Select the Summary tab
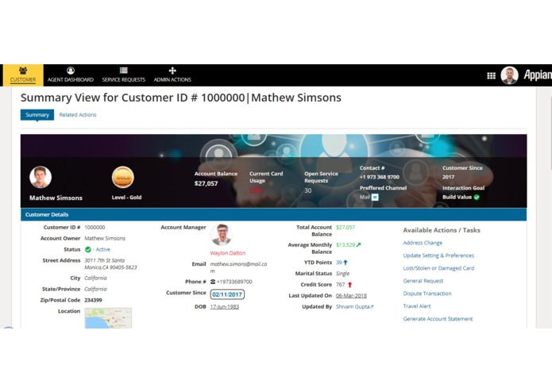Viewport: 552px width, 392px height. (x=37, y=114)
